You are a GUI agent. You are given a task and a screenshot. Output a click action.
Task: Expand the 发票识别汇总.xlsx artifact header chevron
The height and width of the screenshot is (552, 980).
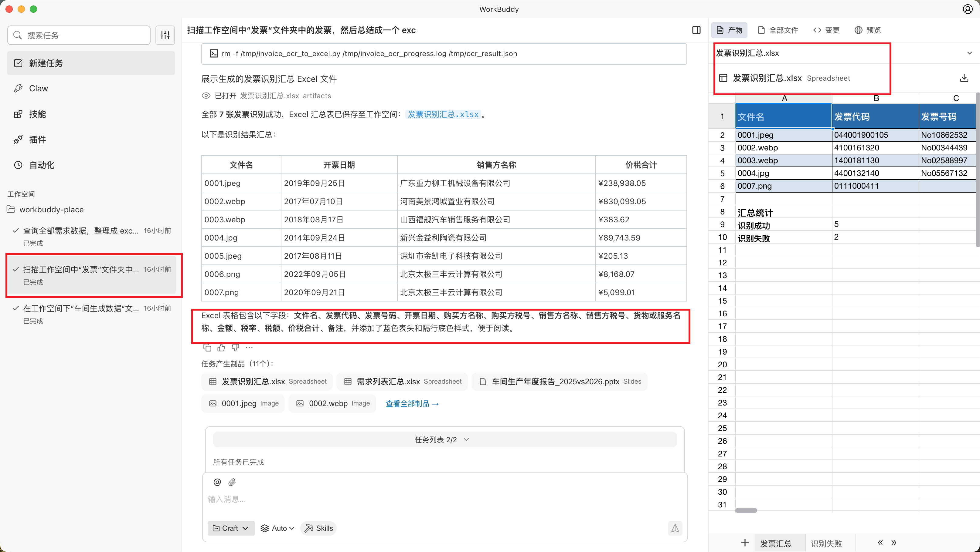pos(969,53)
